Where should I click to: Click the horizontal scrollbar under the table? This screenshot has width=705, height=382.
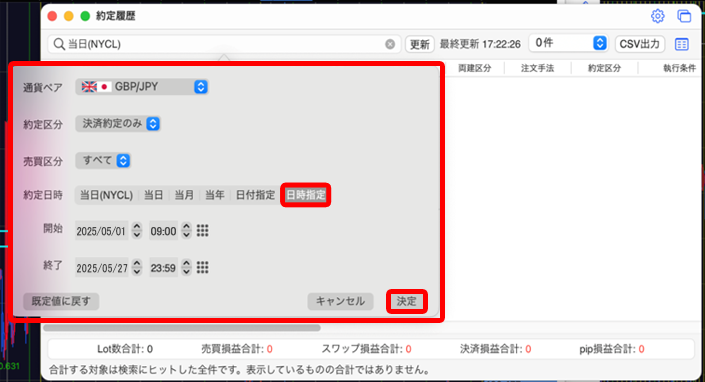[182, 328]
